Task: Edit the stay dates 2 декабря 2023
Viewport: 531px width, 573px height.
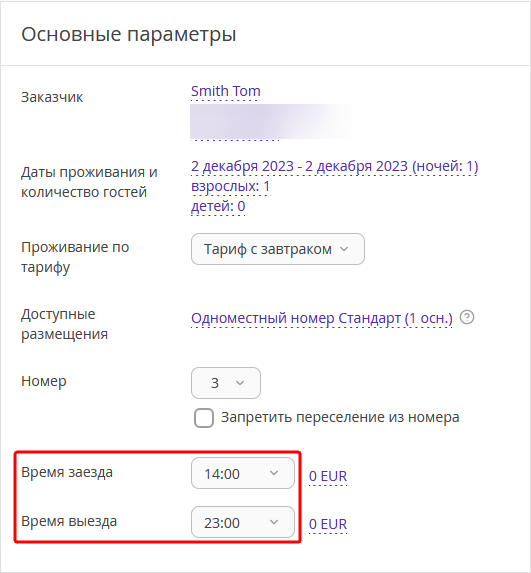Action: click(x=334, y=166)
